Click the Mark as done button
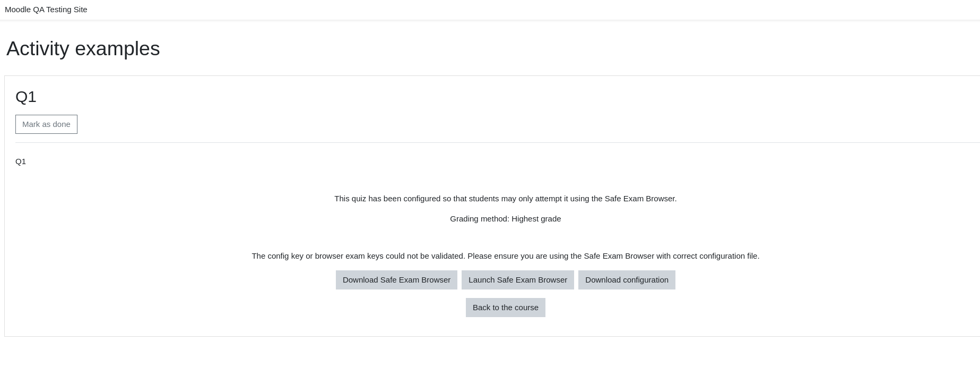This screenshot has height=392, width=980. (46, 124)
